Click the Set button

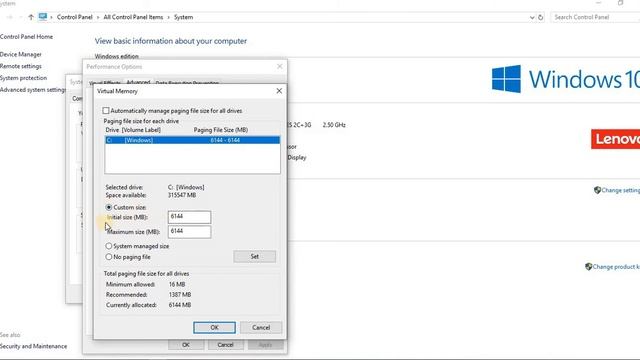255,256
